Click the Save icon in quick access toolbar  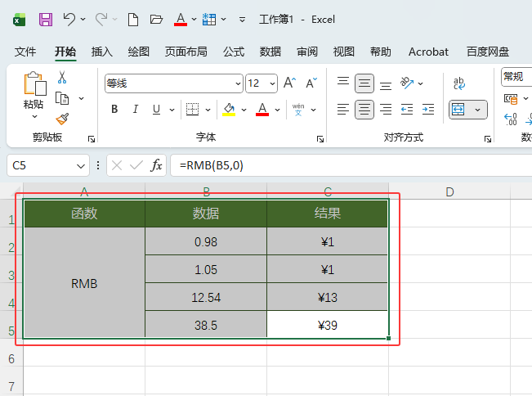tap(46, 20)
